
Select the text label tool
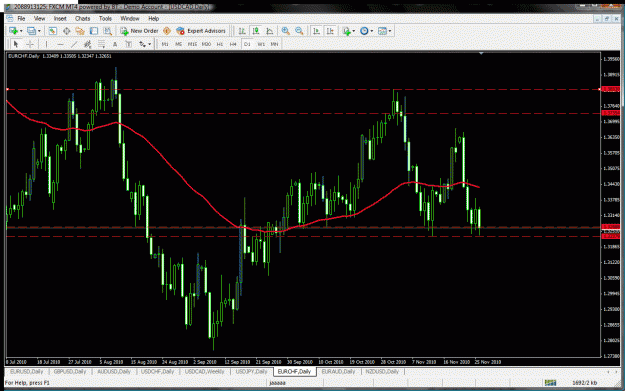click(x=128, y=44)
